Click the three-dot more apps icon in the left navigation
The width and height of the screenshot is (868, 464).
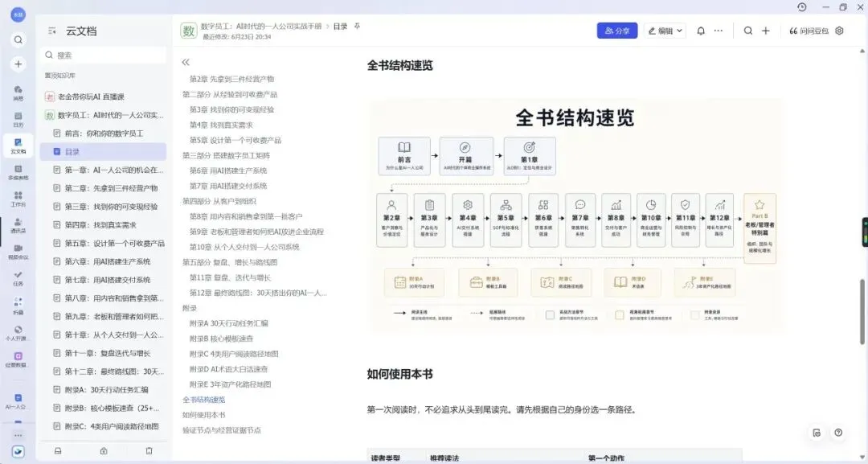pos(18,435)
